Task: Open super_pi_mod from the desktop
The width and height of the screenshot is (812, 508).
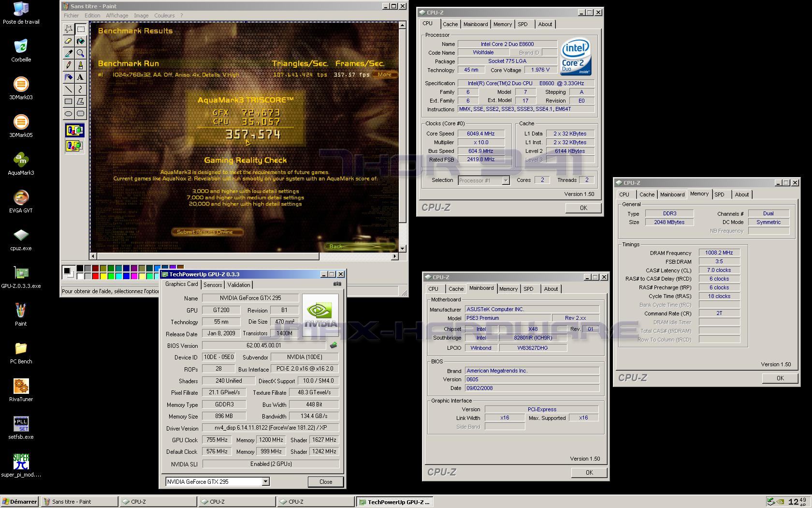Action: point(21,466)
